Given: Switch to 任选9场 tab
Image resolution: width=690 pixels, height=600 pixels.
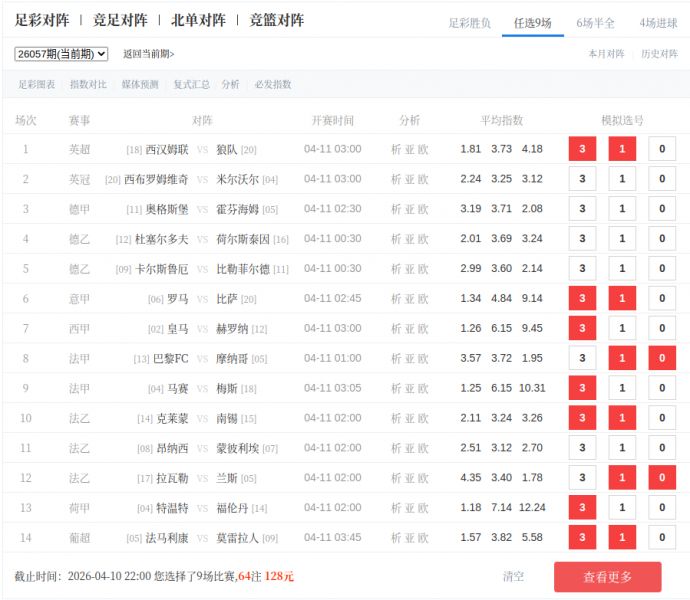Looking at the screenshot, I should pyautogui.click(x=532, y=22).
